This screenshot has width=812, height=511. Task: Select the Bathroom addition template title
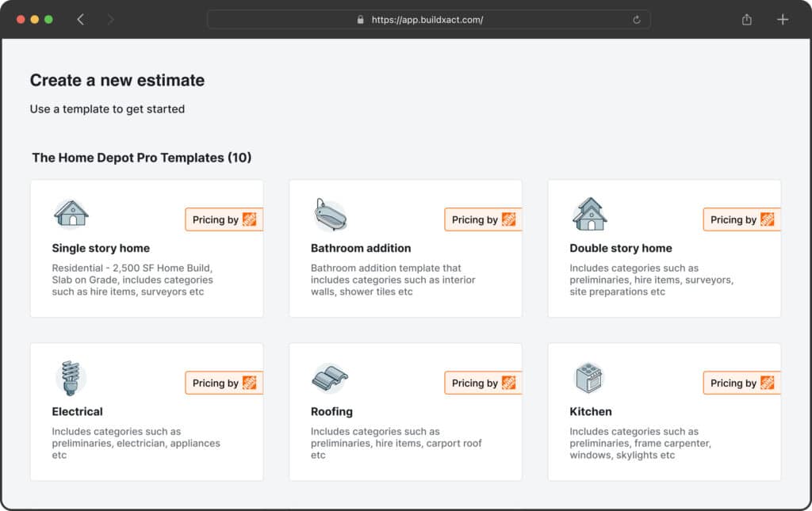click(x=361, y=248)
